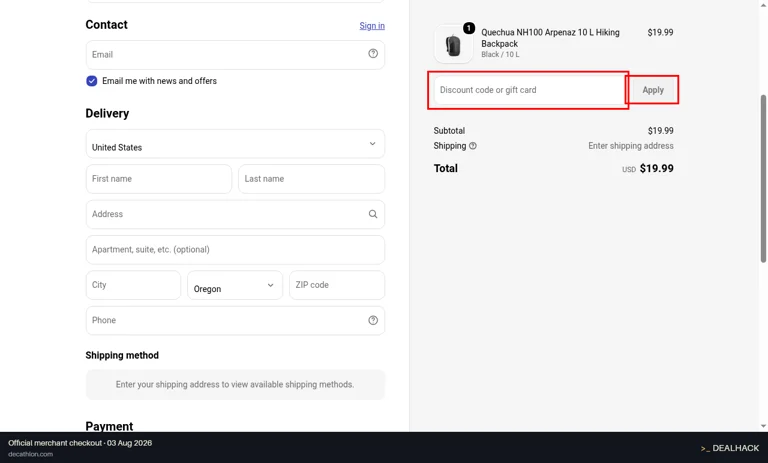This screenshot has width=768, height=463.
Task: Click the Payment heading
Action: tap(109, 426)
